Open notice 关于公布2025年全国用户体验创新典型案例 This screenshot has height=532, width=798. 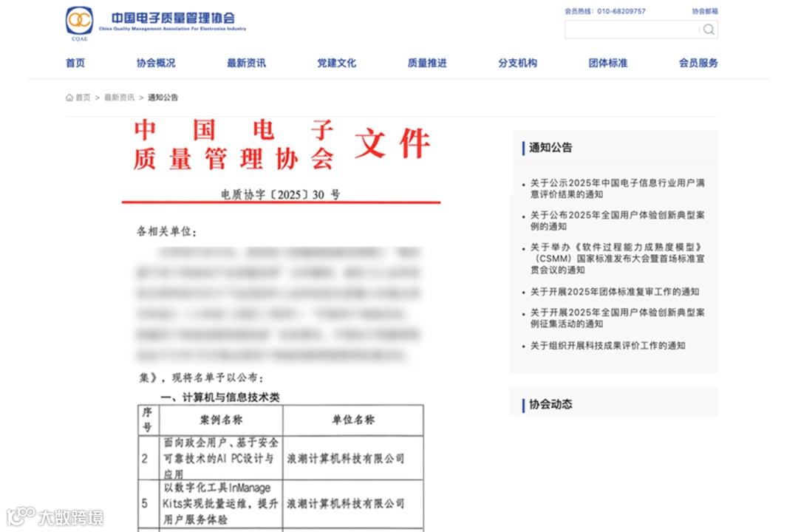click(x=617, y=220)
